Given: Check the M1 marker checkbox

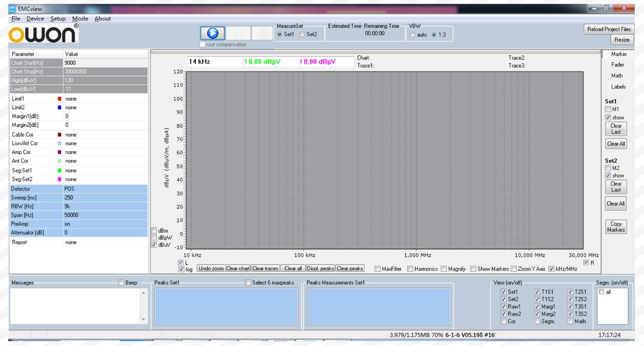Looking at the screenshot, I should [x=608, y=109].
